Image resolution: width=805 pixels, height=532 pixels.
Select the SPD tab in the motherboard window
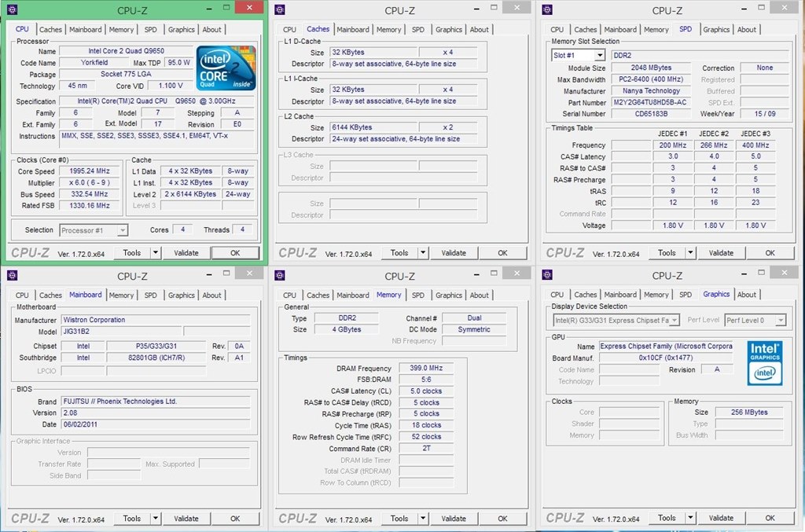point(150,295)
